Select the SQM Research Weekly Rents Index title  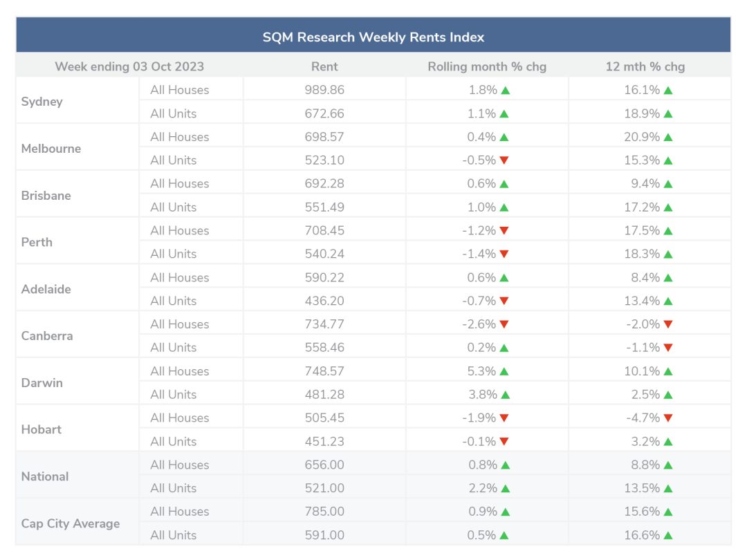[x=373, y=37]
